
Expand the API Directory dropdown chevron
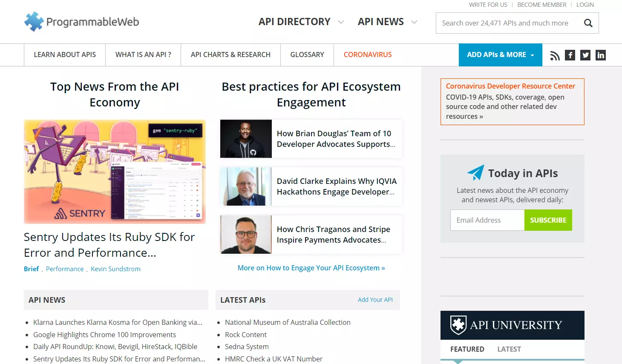(x=341, y=22)
